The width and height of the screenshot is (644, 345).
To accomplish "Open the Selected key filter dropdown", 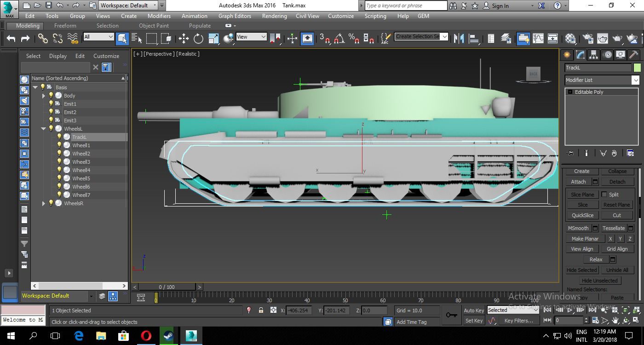I will click(x=512, y=310).
